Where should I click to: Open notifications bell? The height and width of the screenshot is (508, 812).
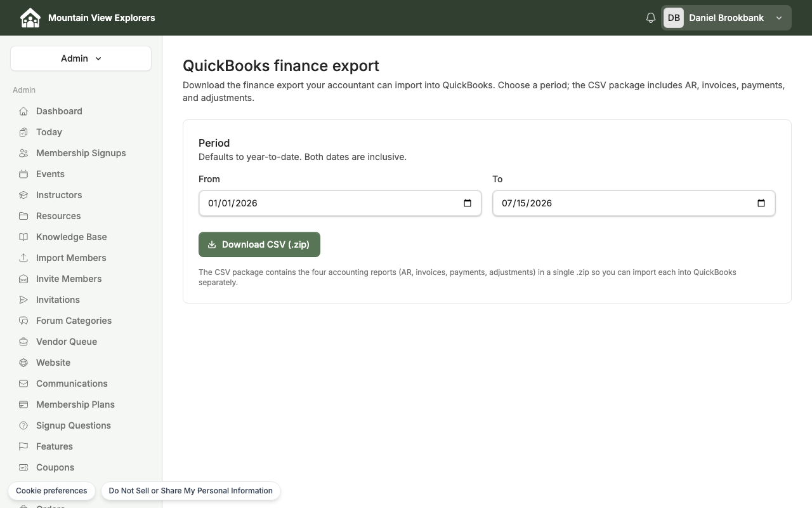(650, 18)
